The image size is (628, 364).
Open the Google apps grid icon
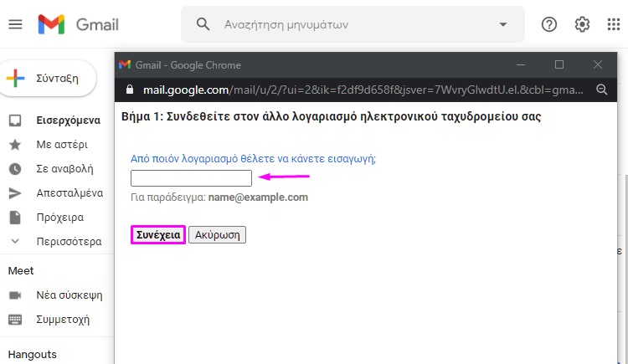tap(614, 24)
